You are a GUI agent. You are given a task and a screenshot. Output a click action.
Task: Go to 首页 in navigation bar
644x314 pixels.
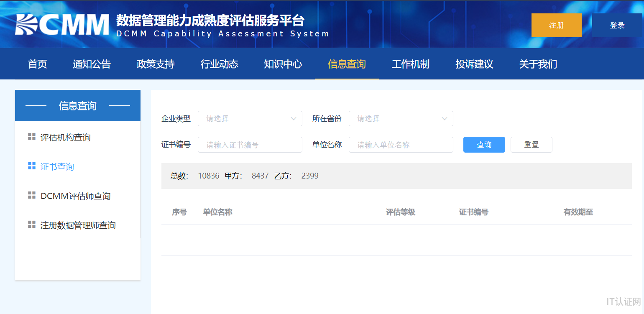[38, 64]
